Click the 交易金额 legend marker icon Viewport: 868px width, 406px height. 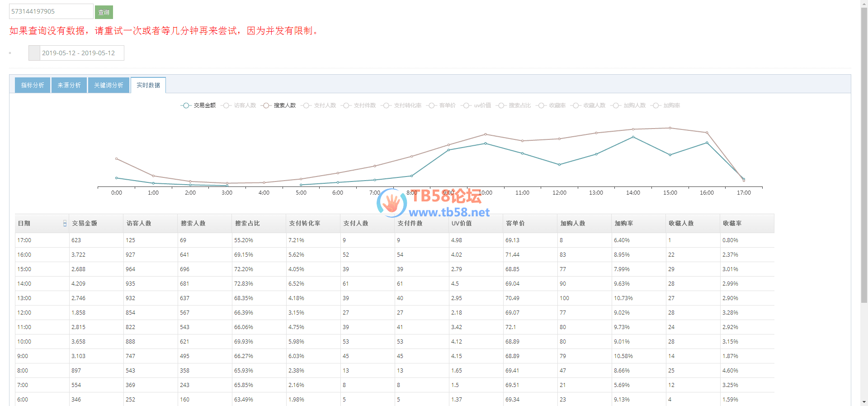185,105
